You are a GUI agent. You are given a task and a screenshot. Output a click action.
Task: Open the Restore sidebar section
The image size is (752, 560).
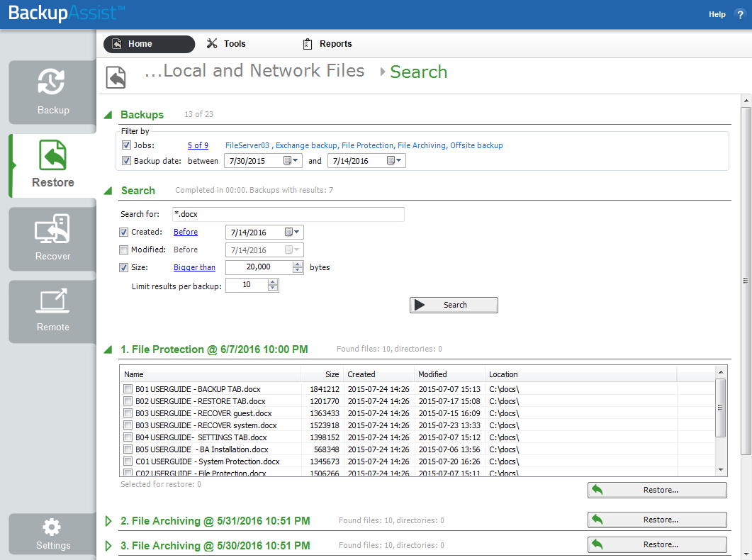tap(52, 165)
